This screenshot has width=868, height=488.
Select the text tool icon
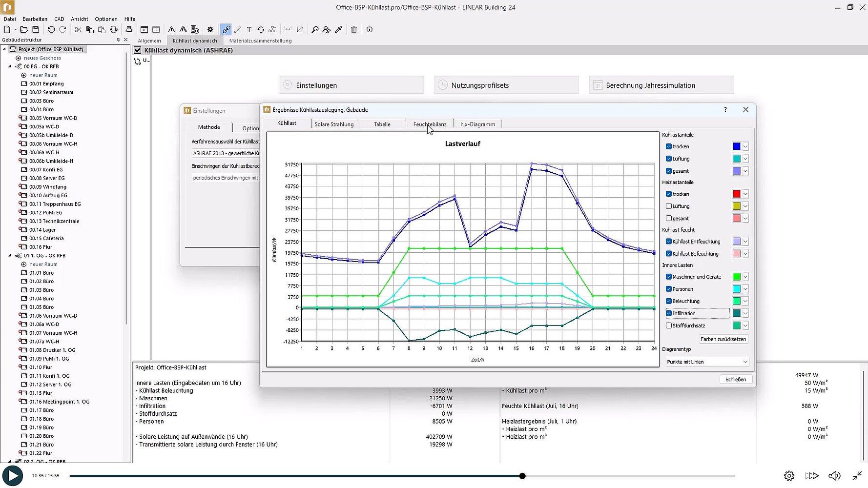[x=249, y=30]
